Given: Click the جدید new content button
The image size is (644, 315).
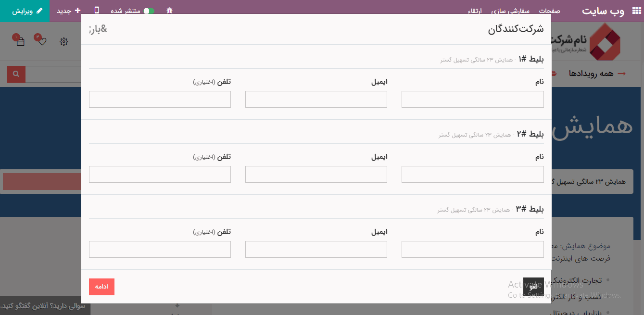Looking at the screenshot, I should tap(68, 11).
